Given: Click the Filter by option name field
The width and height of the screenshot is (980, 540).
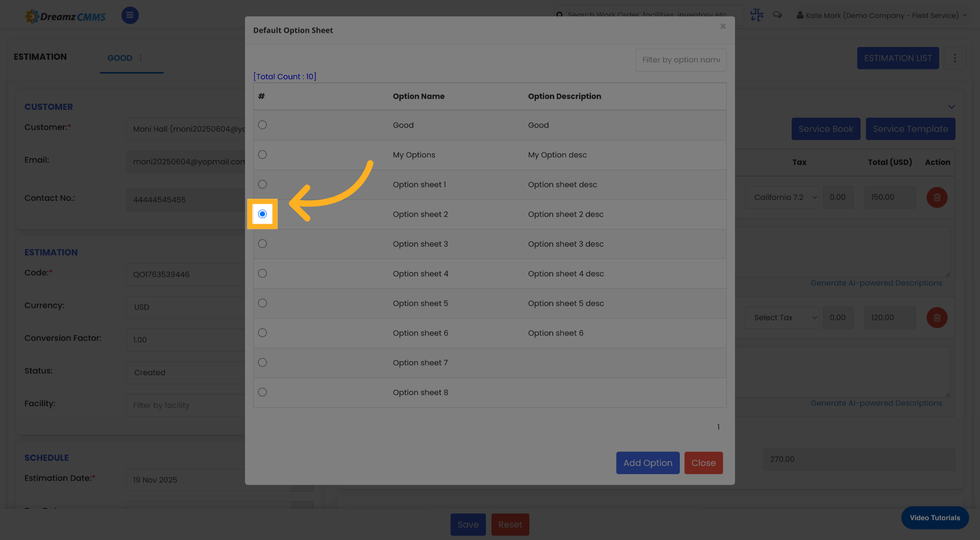Looking at the screenshot, I should pyautogui.click(x=680, y=60).
